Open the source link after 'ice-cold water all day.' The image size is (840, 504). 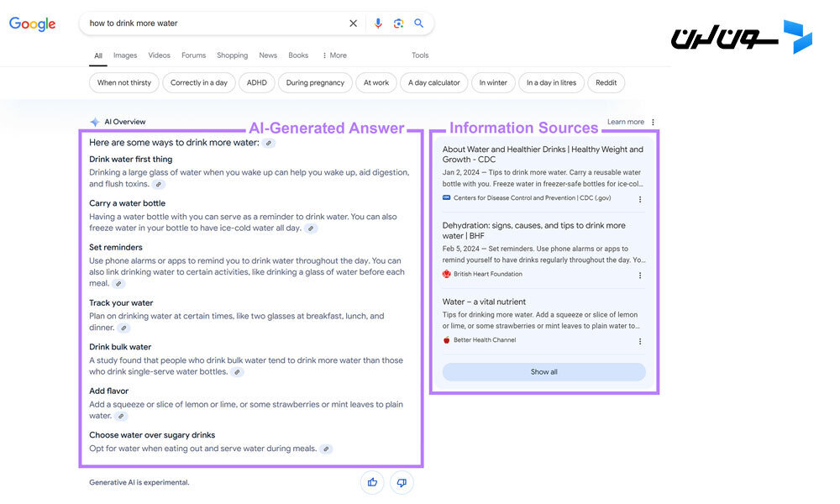(311, 228)
